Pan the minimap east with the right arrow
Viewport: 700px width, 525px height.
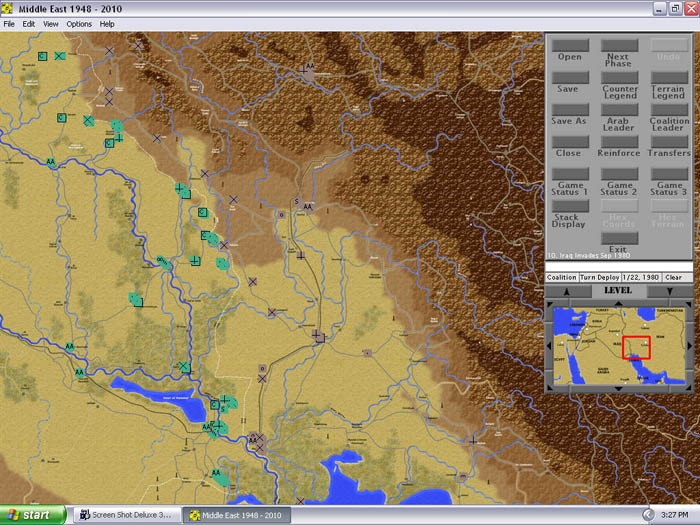pyautogui.click(x=689, y=346)
